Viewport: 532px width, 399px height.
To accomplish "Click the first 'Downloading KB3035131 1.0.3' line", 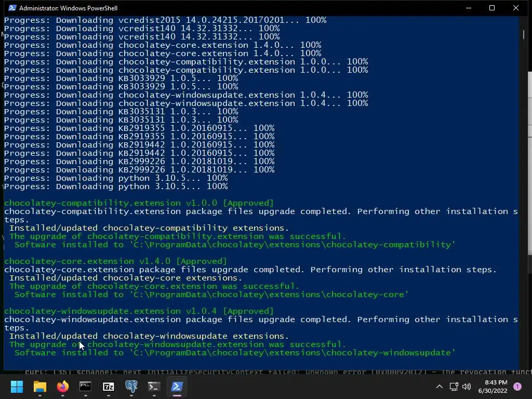I will [x=121, y=112].
